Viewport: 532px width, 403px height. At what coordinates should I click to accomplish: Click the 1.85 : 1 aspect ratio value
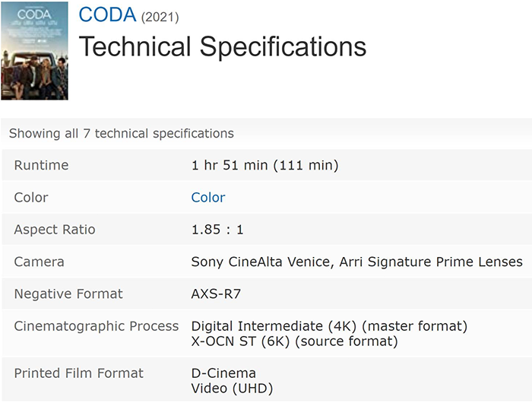pyautogui.click(x=217, y=230)
